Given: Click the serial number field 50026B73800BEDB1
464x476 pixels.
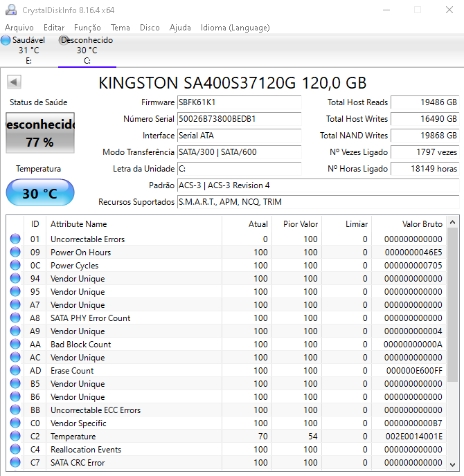Looking at the screenshot, I should coord(239,119).
